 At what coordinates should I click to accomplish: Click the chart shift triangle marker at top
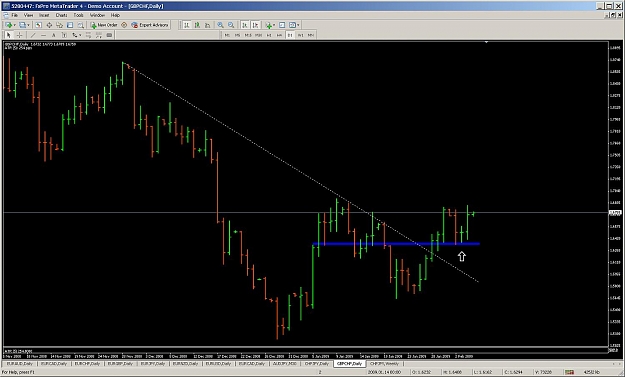click(486, 42)
